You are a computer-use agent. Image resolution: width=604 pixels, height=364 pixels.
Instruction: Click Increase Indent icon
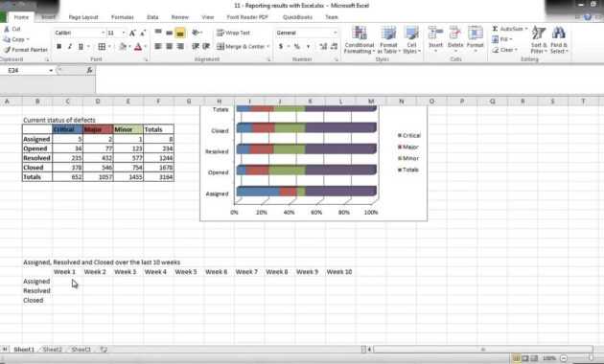point(206,46)
